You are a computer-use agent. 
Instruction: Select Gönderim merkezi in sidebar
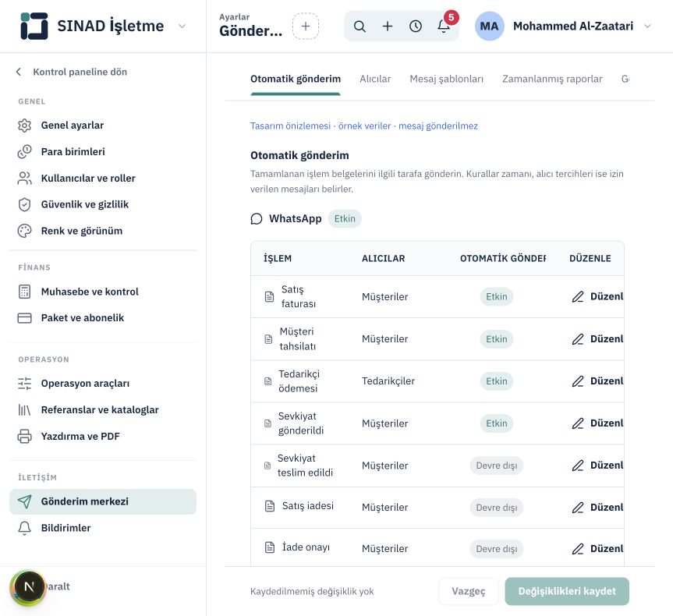(103, 501)
